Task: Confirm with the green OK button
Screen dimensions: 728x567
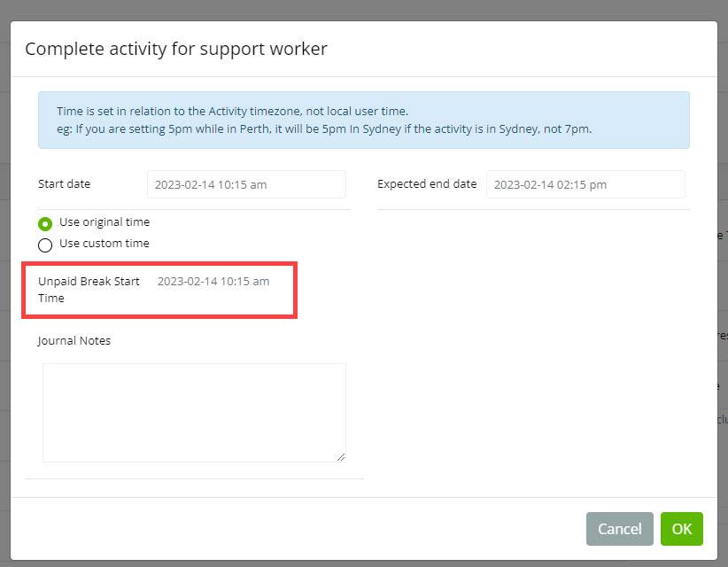Action: (681, 529)
